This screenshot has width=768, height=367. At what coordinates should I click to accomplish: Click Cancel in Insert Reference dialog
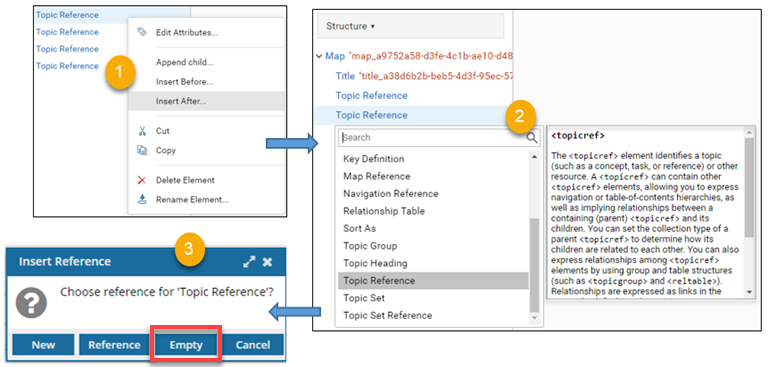click(253, 345)
